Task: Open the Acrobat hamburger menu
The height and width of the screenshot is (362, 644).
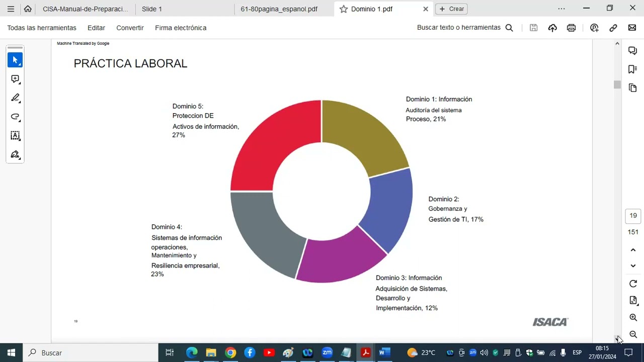Action: (x=11, y=9)
